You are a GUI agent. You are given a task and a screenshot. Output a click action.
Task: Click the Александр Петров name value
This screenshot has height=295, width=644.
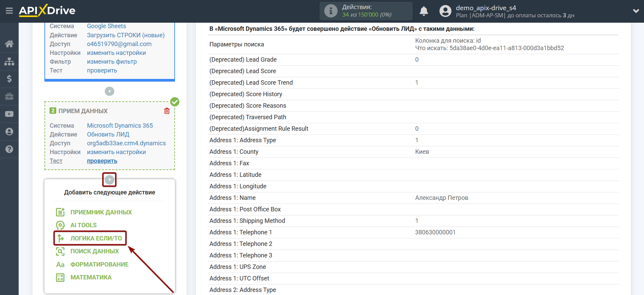tap(442, 198)
